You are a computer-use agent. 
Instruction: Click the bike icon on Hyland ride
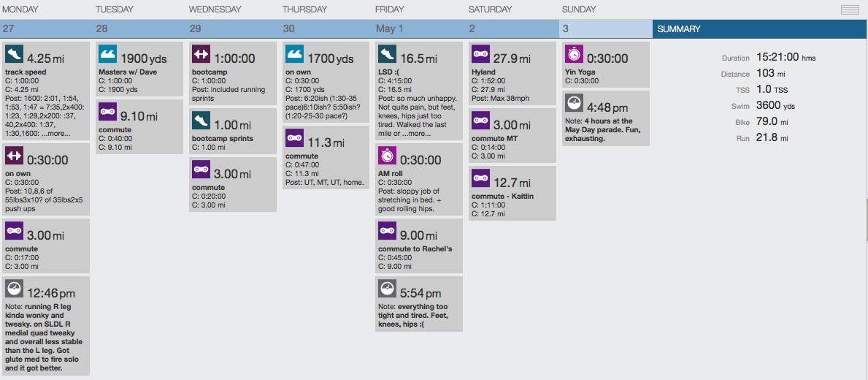(x=480, y=54)
